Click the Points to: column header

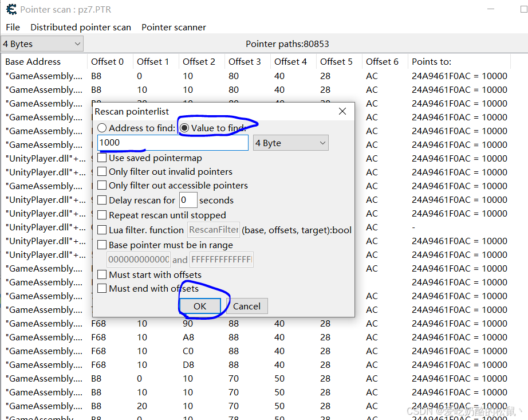click(459, 62)
